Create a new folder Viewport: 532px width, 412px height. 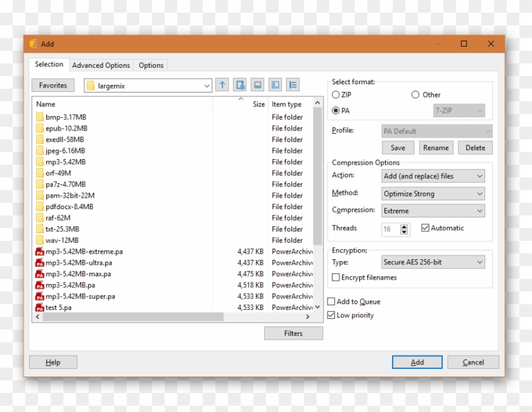[x=240, y=85]
